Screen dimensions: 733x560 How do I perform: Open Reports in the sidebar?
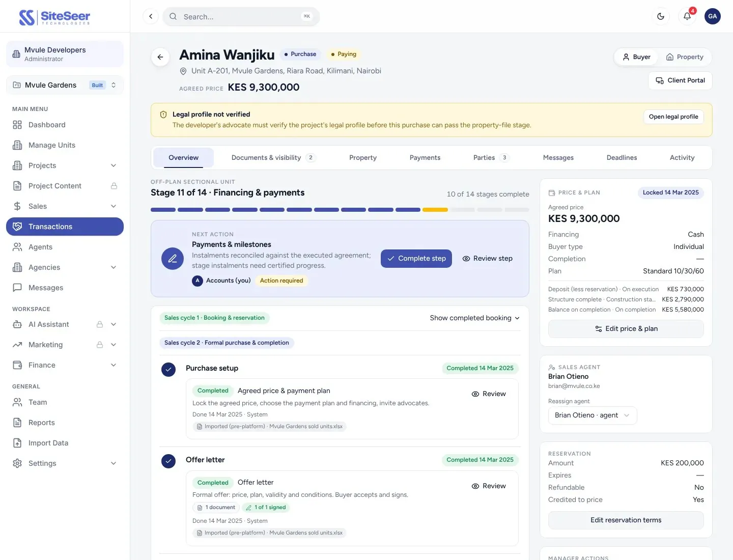pos(65,423)
